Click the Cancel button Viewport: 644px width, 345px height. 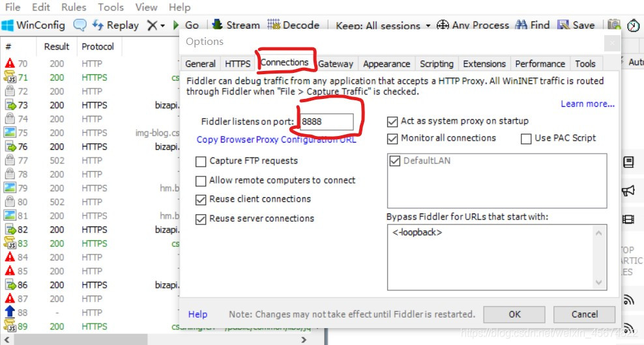(x=585, y=314)
